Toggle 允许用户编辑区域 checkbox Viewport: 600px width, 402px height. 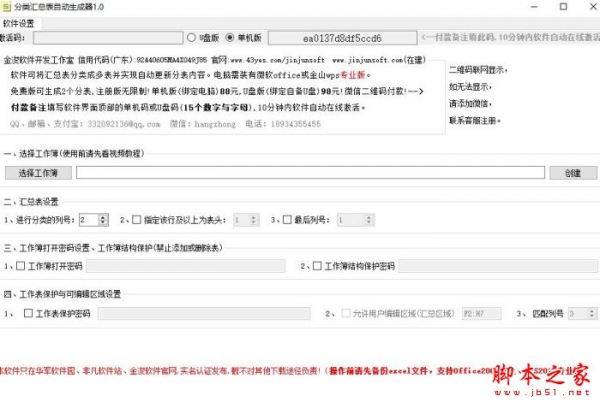point(346,313)
